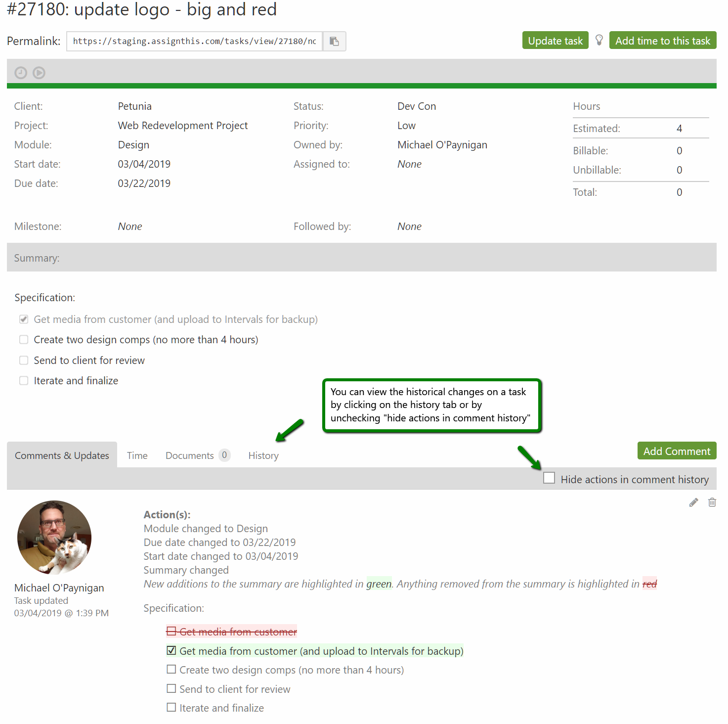Start the task timer play icon
Screen dimensions: 728x724
[x=39, y=73]
